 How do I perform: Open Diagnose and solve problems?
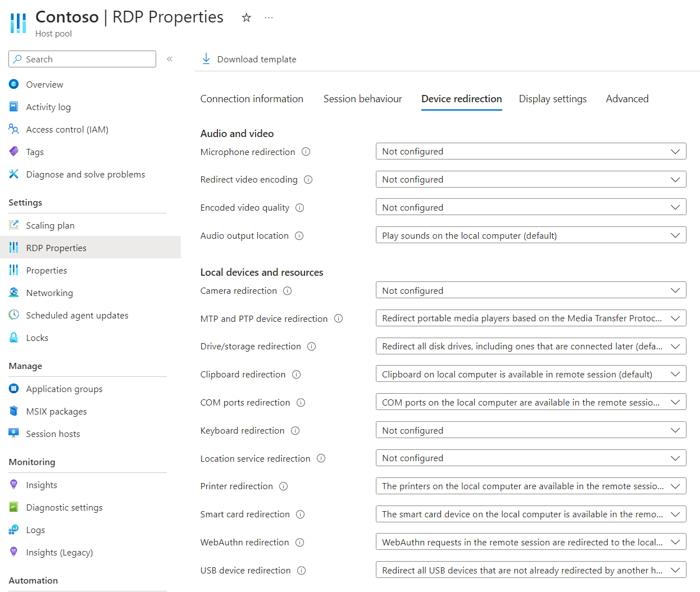point(85,174)
